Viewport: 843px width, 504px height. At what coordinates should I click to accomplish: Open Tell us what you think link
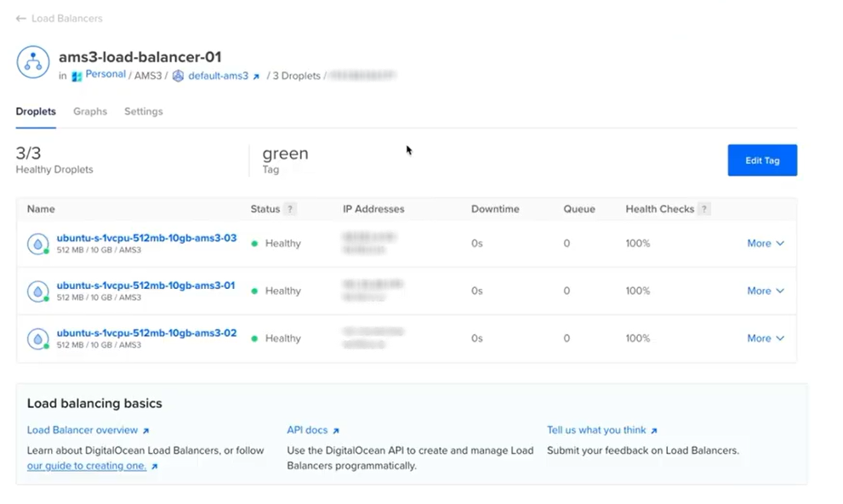[x=596, y=430]
